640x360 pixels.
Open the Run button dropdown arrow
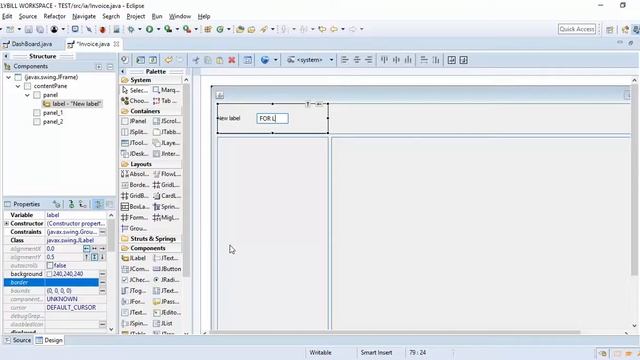158,29
